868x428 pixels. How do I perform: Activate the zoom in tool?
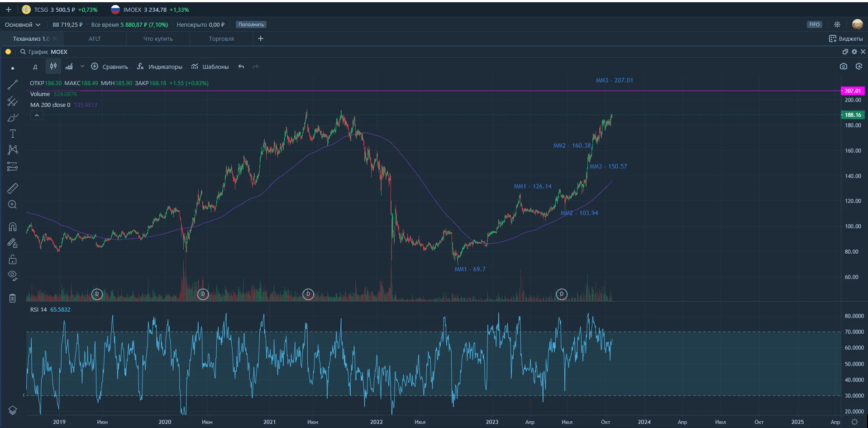(x=13, y=205)
